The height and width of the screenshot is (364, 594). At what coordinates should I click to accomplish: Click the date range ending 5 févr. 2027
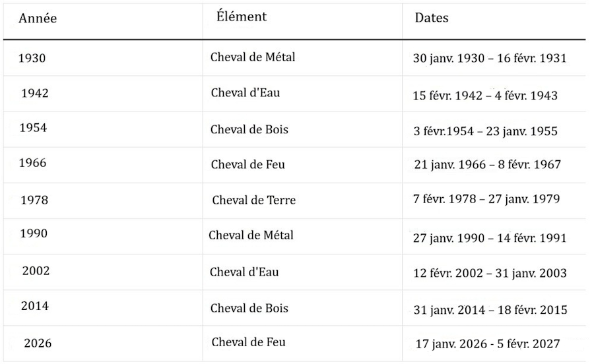[x=487, y=344]
